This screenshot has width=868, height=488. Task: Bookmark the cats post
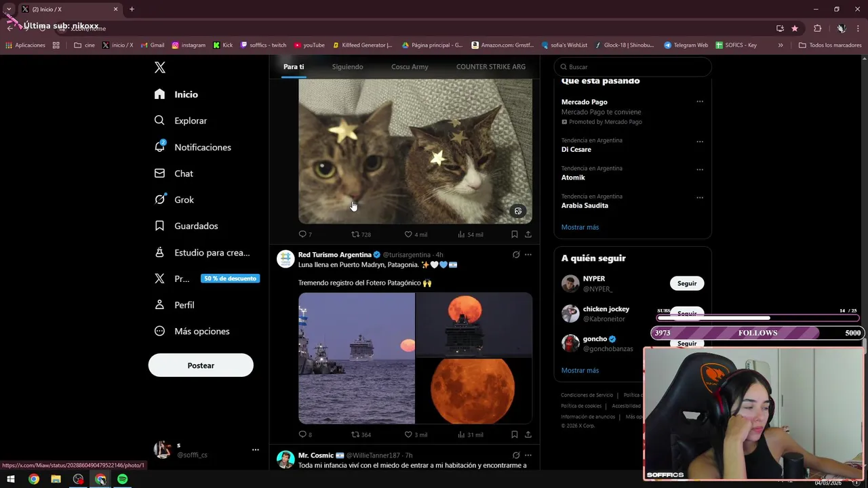point(515,234)
